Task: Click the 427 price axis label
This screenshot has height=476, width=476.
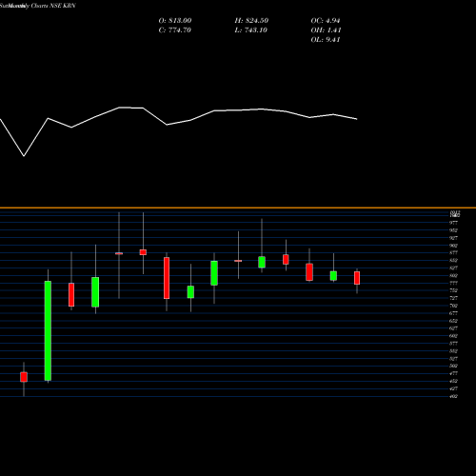Action: (453, 388)
